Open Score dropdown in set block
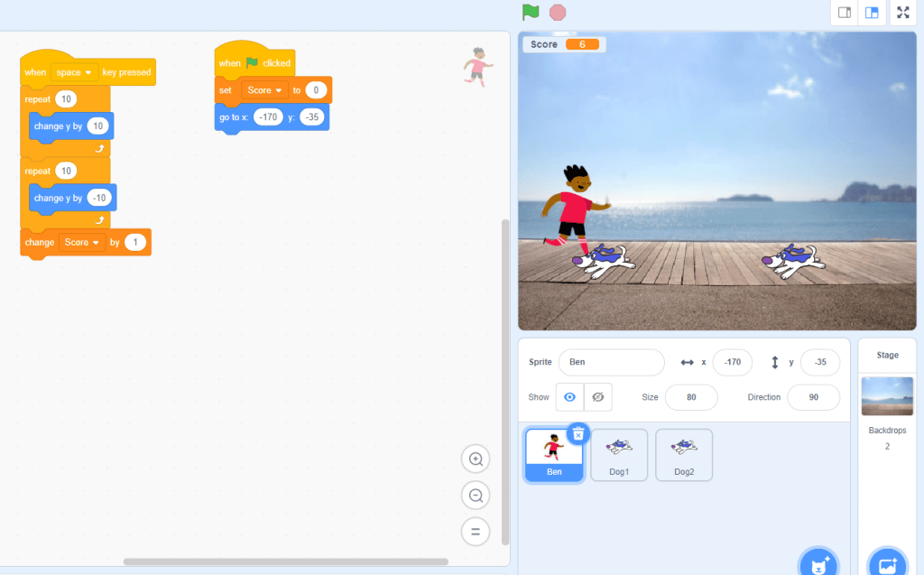Image resolution: width=924 pixels, height=575 pixels. [265, 90]
